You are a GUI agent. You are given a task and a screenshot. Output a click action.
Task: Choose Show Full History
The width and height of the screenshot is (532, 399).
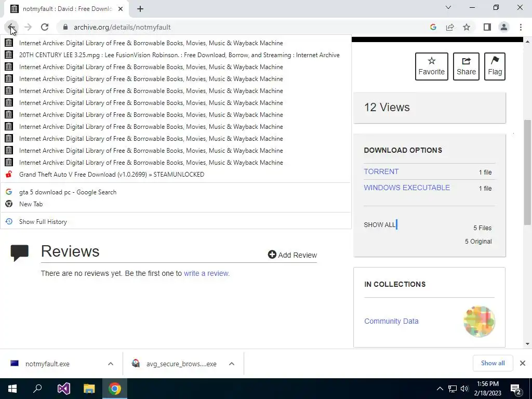(176, 221)
